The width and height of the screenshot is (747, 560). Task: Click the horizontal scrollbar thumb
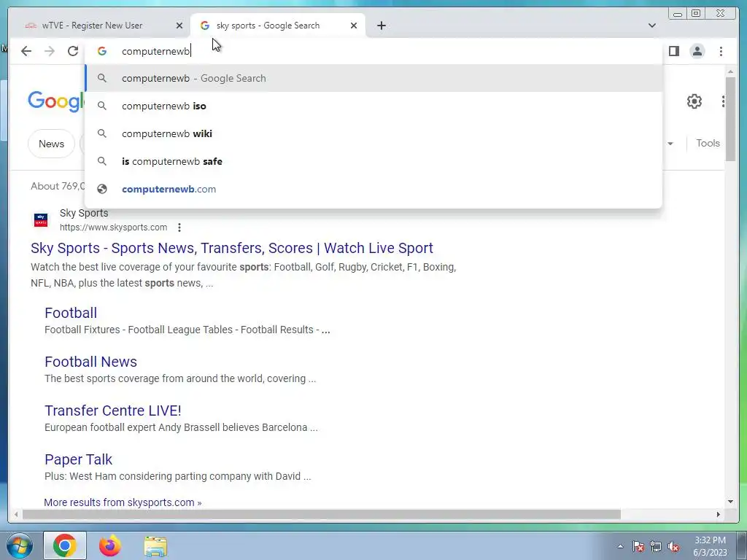click(322, 514)
